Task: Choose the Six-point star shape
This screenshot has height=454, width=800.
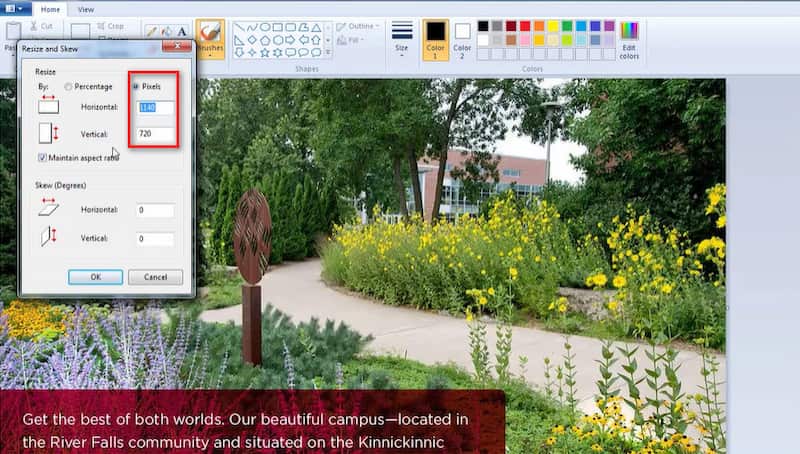Action: click(x=278, y=52)
